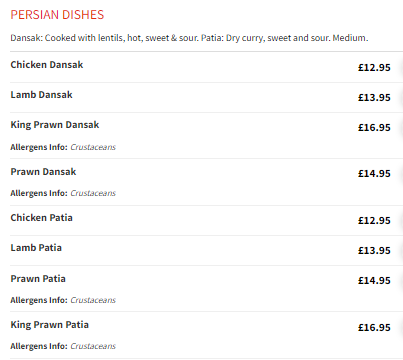Click the £14.95 Prawn Dansak price
This screenshot has width=403, height=360.
pos(374,174)
